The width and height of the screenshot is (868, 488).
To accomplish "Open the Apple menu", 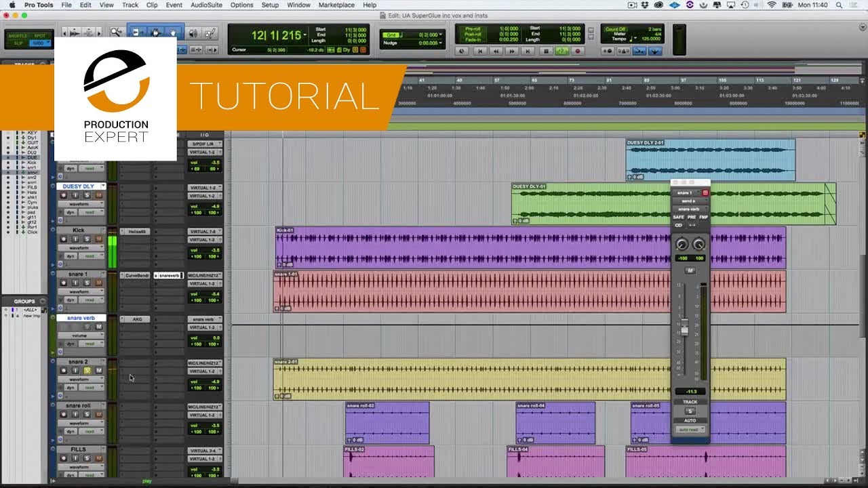I will click(12, 5).
